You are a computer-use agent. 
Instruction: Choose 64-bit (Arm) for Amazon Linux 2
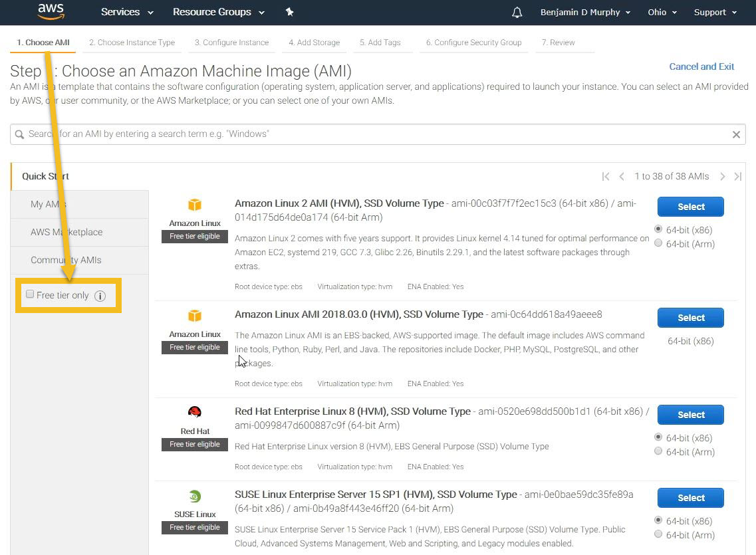click(x=658, y=243)
